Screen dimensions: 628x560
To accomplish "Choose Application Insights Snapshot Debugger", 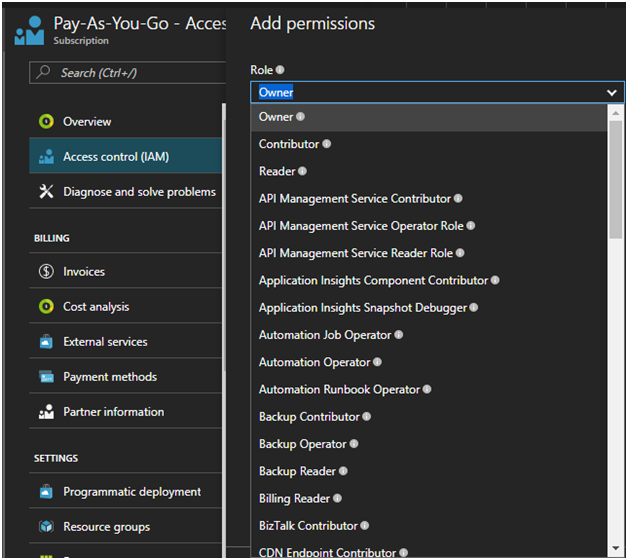I will [429, 308].
